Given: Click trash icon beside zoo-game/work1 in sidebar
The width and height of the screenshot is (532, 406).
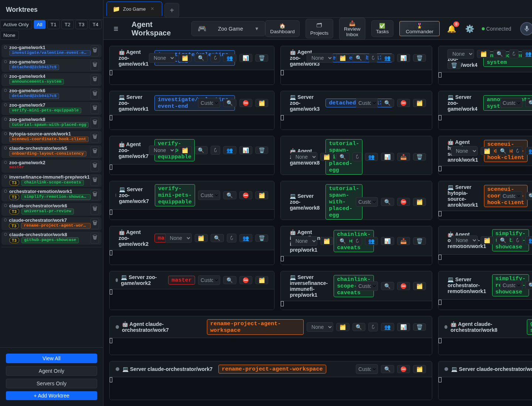Looking at the screenshot, I should 95,51.
